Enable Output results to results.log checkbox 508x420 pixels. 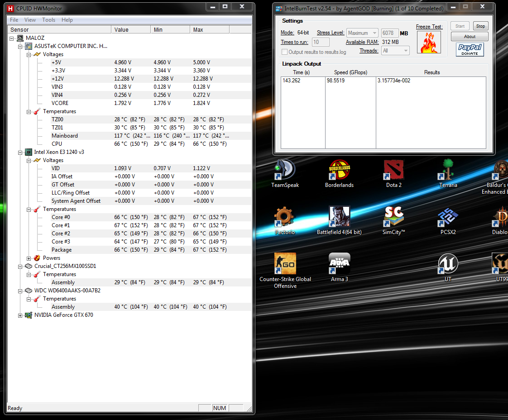point(284,52)
